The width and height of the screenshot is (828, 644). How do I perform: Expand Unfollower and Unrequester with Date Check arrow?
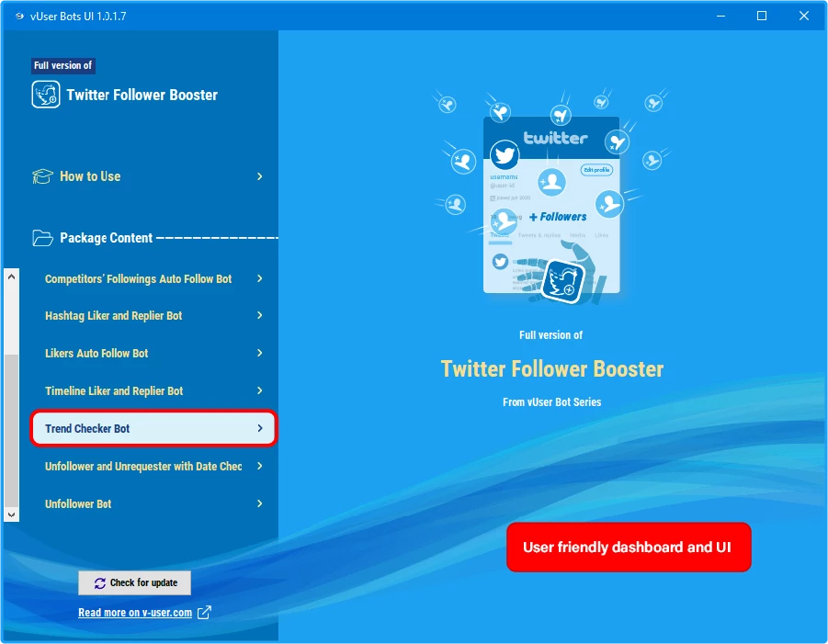click(259, 466)
